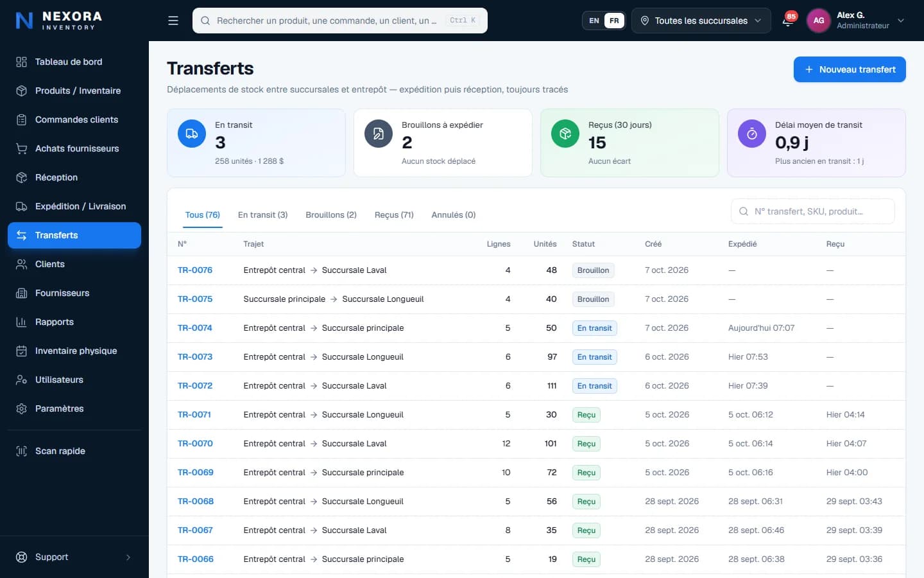
Task: Open Paramètres settings
Action: coord(74,408)
